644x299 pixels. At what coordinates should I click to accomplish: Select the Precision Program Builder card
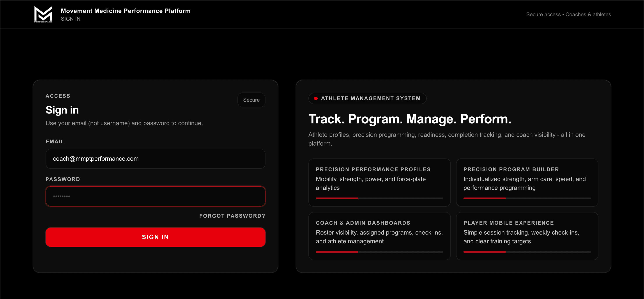(x=527, y=182)
